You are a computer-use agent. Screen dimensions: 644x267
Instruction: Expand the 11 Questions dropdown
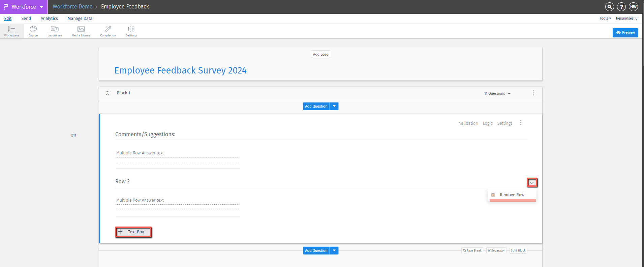click(497, 93)
